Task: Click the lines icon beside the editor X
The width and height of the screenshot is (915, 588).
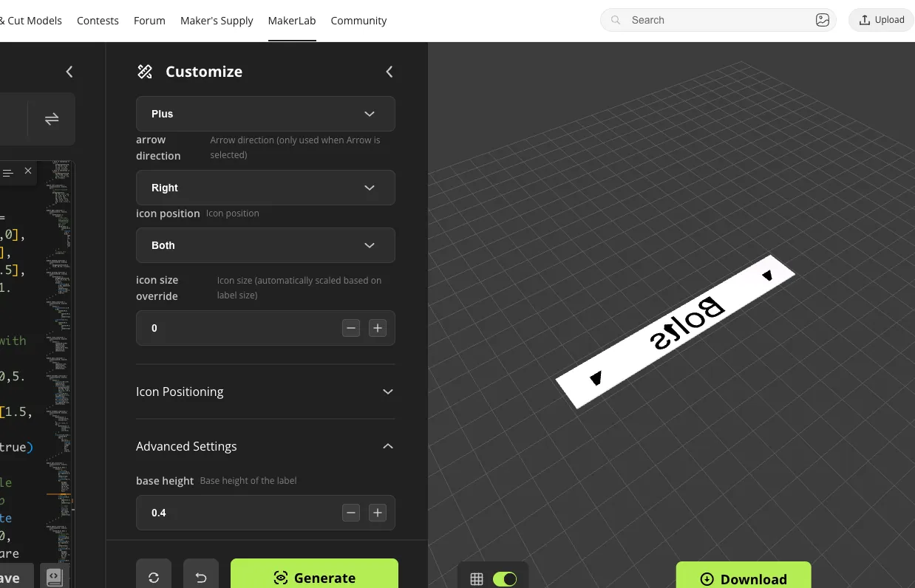Action: tap(8, 173)
